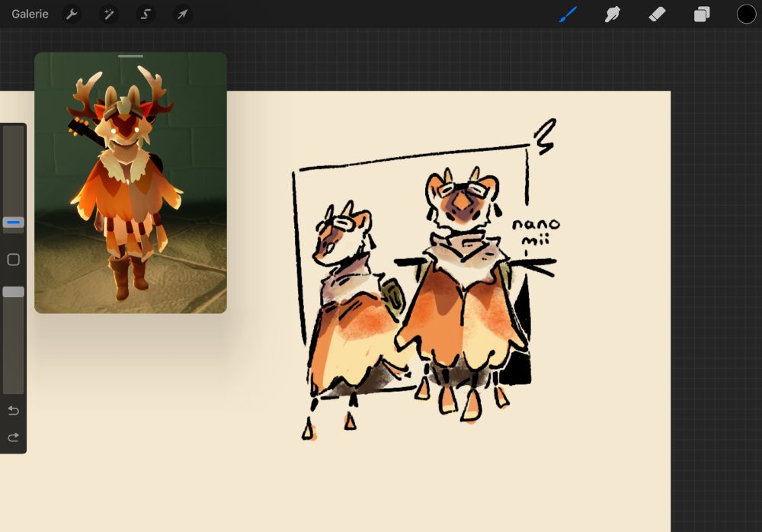Open the Actions wrench menu
The width and height of the screenshot is (762, 532).
(x=72, y=14)
